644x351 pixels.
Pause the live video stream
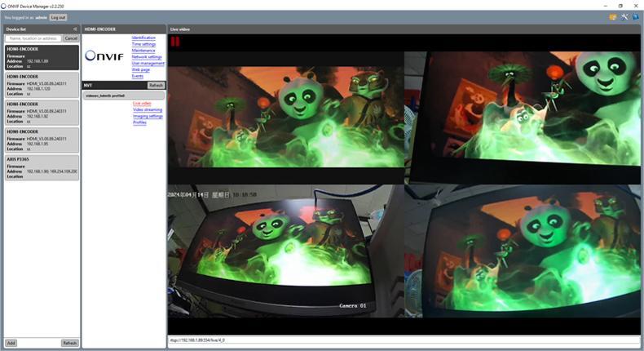point(175,42)
